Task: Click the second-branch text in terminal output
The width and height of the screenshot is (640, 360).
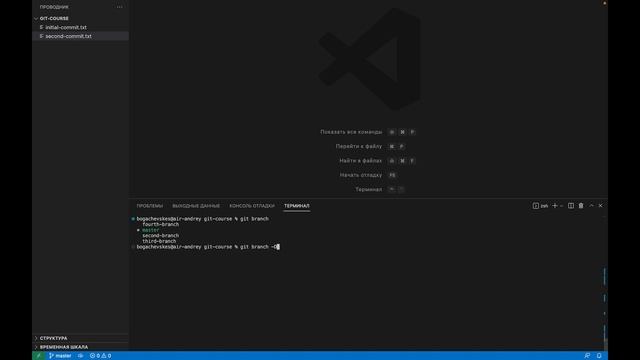Action: [x=160, y=236]
